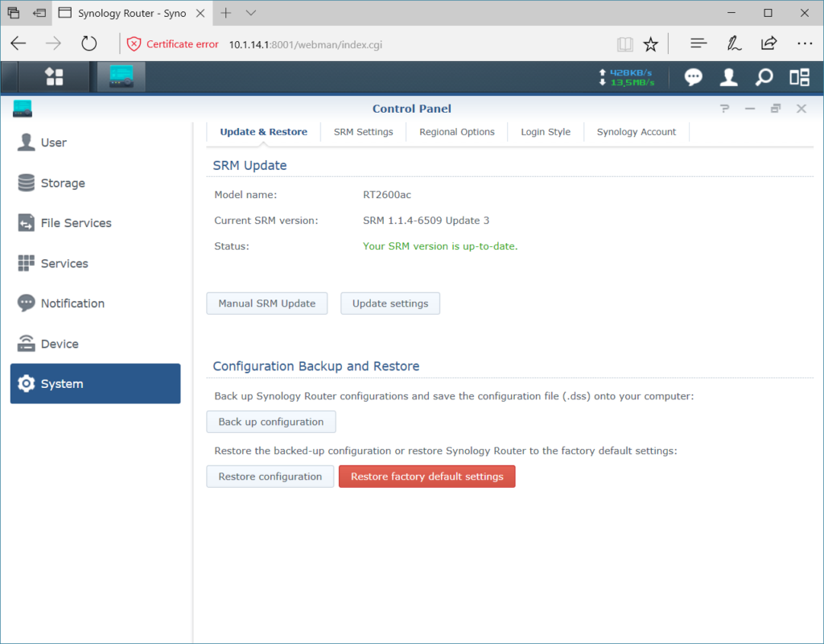This screenshot has width=824, height=644.
Task: Open Device in the sidebar
Action: click(95, 344)
